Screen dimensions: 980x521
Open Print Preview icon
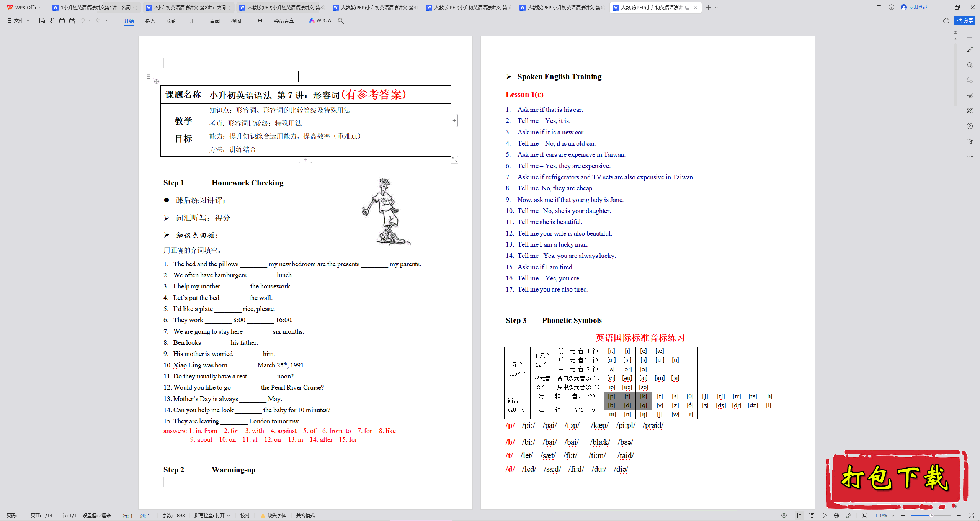pos(72,21)
